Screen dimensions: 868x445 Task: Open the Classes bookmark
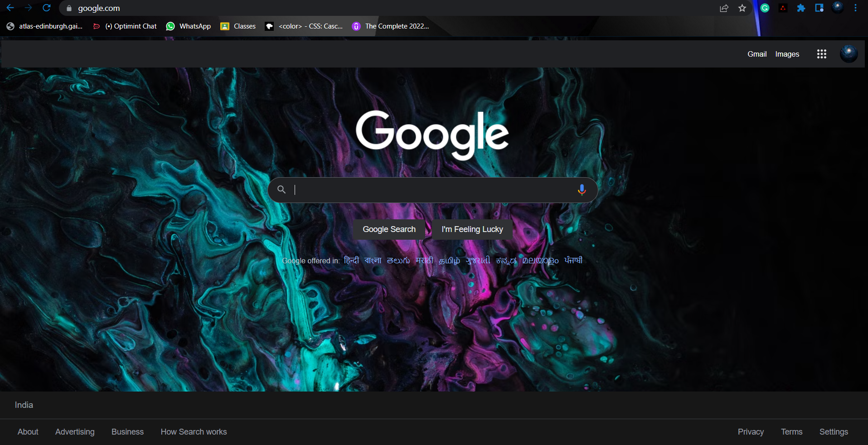point(238,26)
